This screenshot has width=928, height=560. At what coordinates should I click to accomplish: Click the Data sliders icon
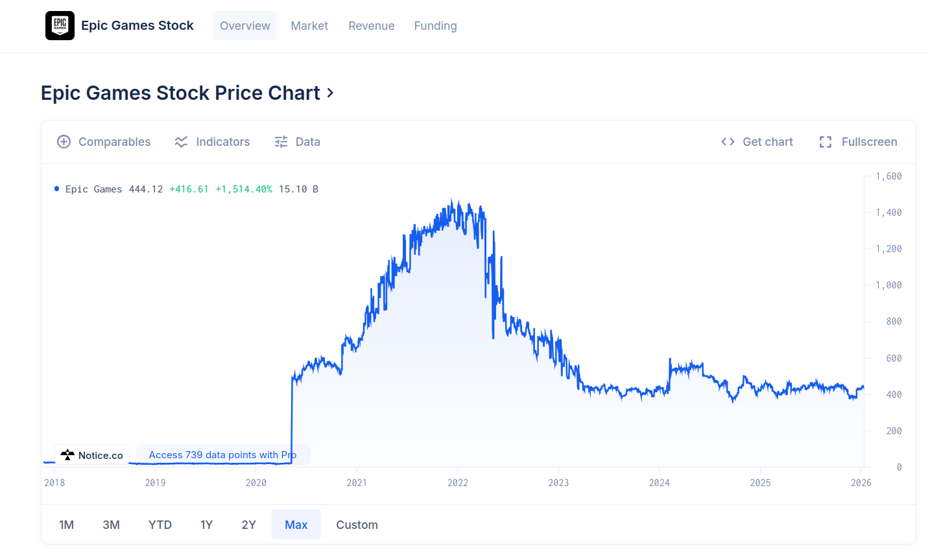(281, 142)
